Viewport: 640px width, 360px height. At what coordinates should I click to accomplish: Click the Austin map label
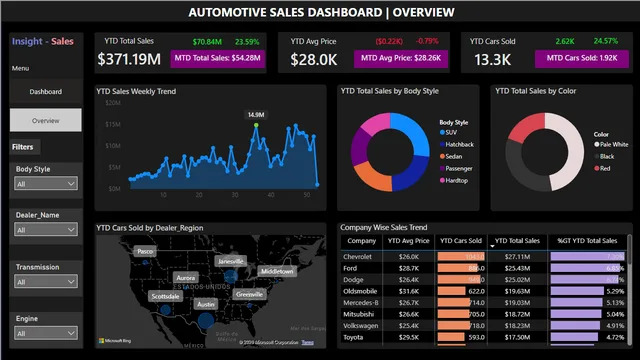206,304
